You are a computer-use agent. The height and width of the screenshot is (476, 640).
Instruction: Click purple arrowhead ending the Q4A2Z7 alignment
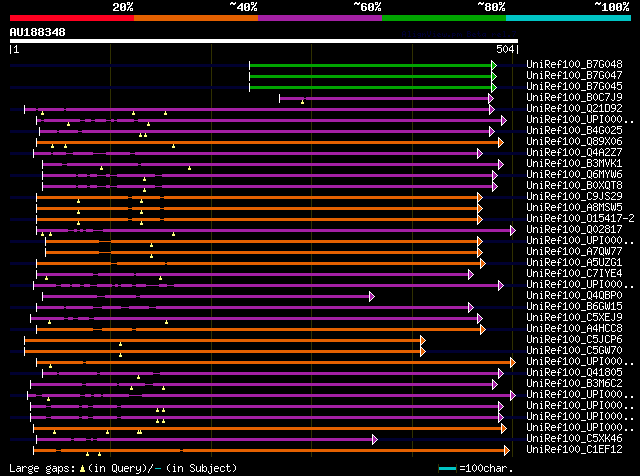(480, 153)
